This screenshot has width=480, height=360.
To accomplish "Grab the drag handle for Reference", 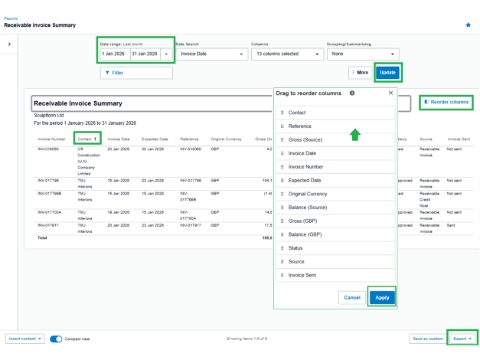I will [282, 126].
